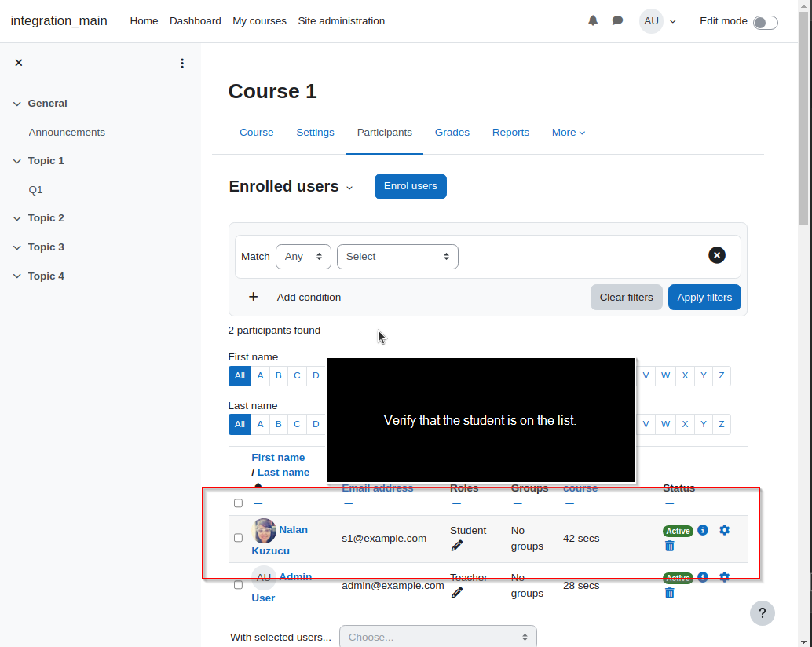Open course index options three-dot menu
Viewport: 812px width, 647px height.
(x=181, y=63)
